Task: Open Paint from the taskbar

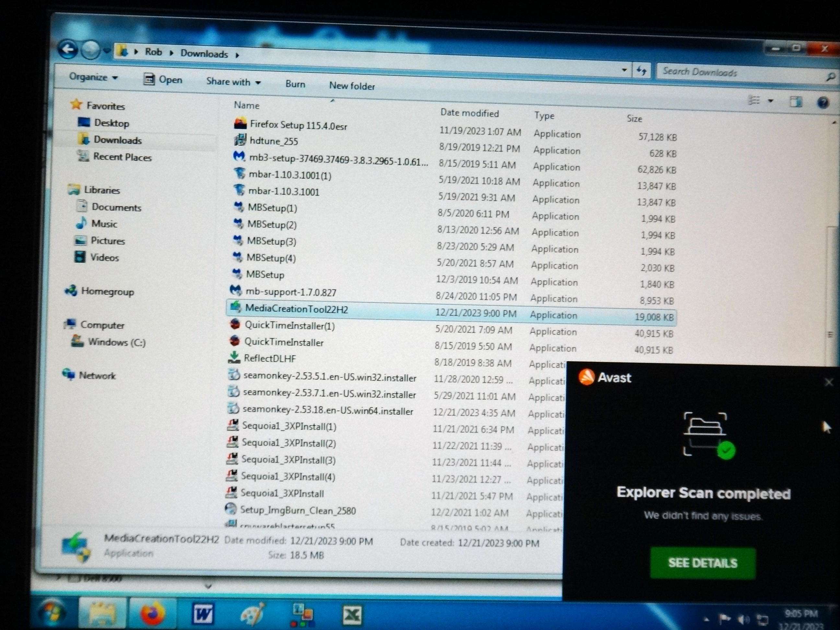Action: 252,614
